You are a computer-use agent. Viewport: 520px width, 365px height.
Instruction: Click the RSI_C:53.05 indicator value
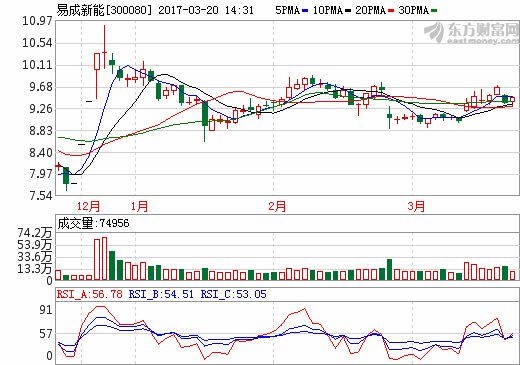(233, 294)
